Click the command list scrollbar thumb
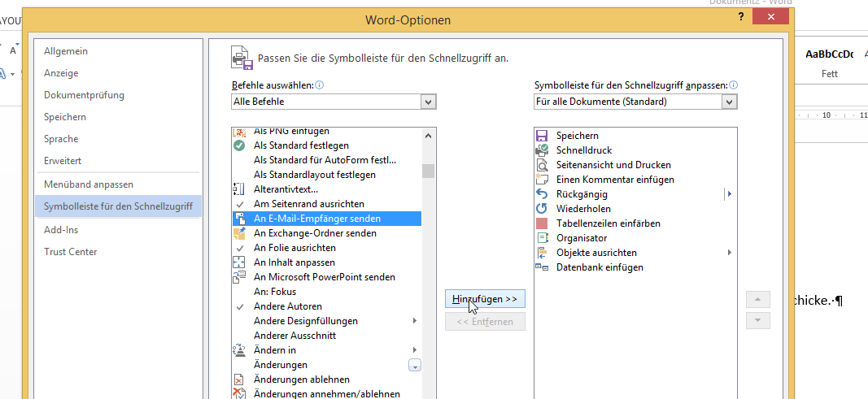This screenshot has width=868, height=399. (x=428, y=171)
